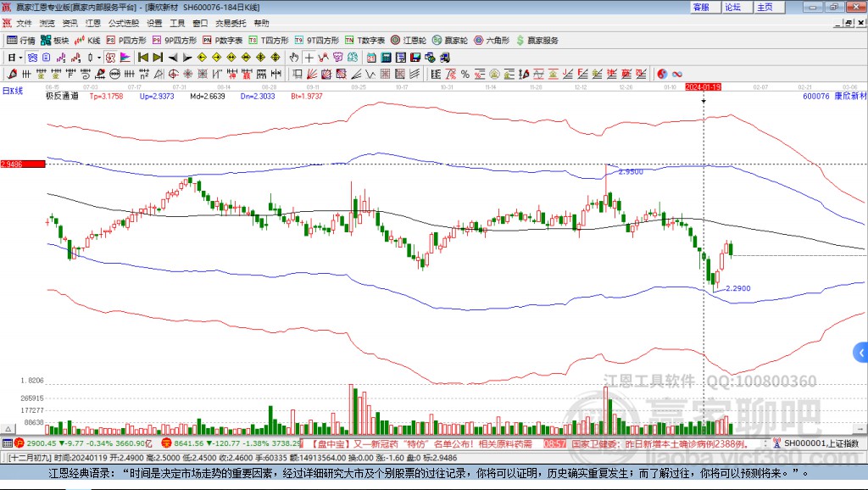The image size is (868, 490).
Task: Jump to last bar with skip-end icon
Action: tap(158, 58)
